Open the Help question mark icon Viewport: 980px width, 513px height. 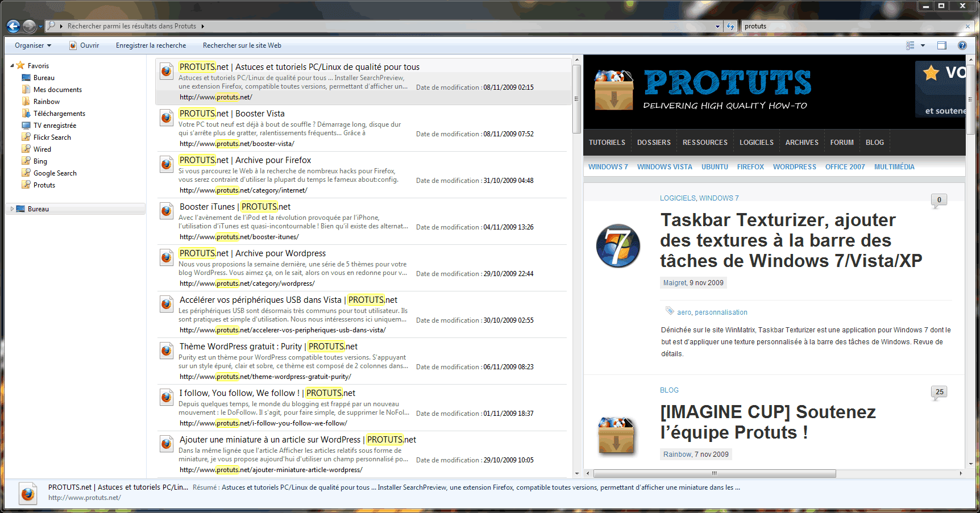pos(962,45)
